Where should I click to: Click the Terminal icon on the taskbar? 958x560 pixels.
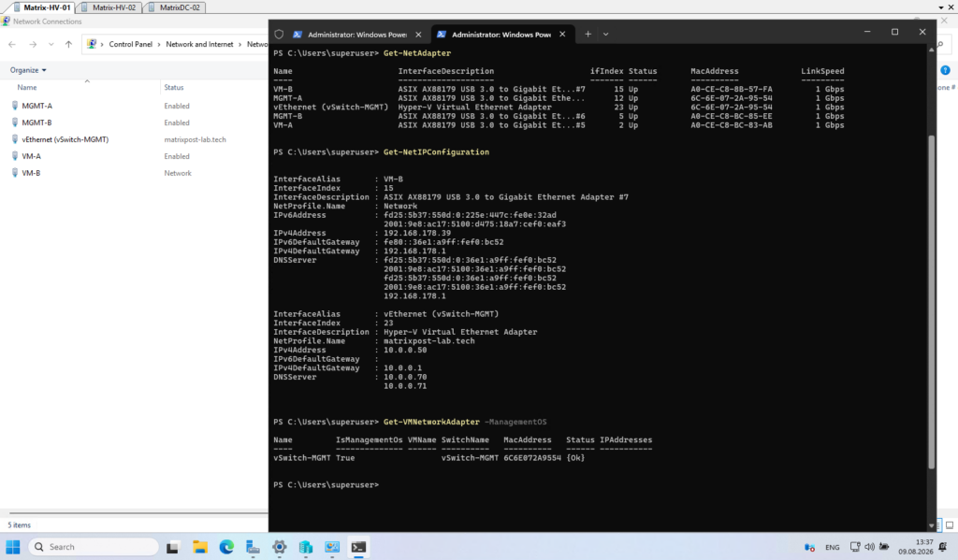[x=358, y=547]
